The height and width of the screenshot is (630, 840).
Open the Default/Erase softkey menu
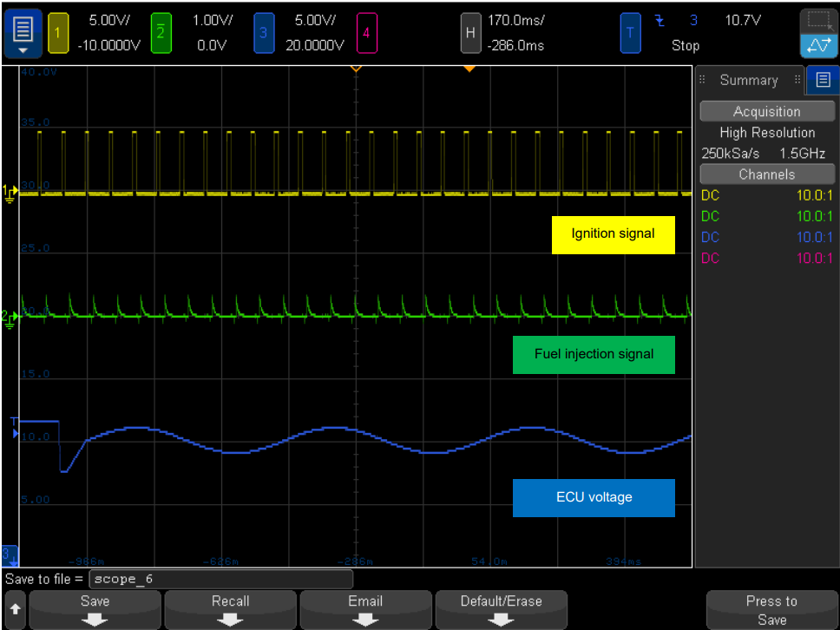502,610
